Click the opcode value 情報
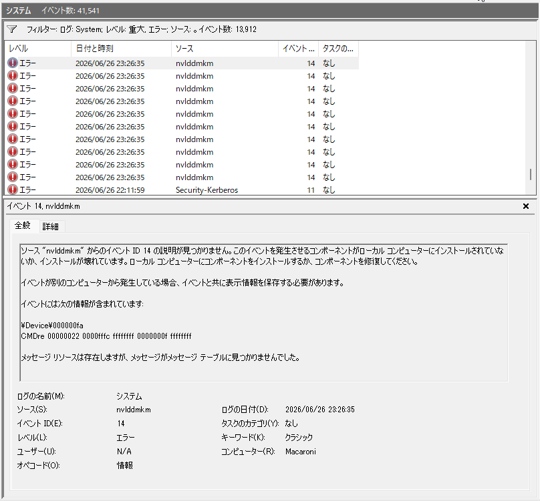 pyautogui.click(x=125, y=466)
